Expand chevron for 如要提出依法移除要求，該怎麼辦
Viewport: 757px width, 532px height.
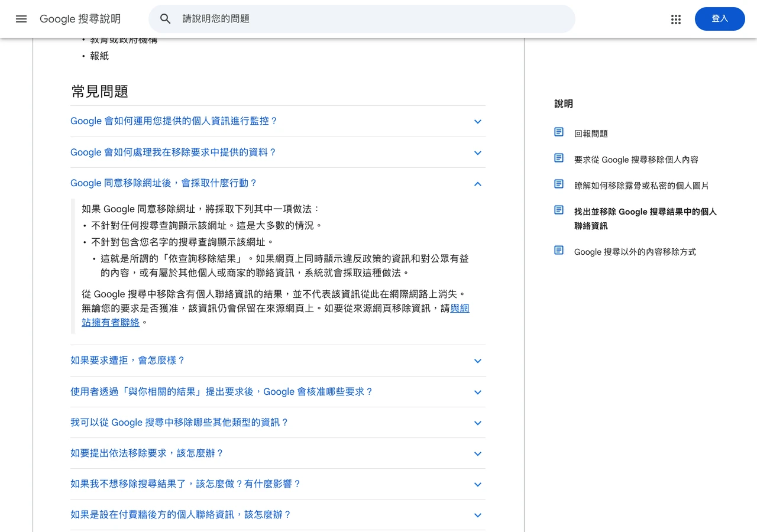pyautogui.click(x=478, y=454)
